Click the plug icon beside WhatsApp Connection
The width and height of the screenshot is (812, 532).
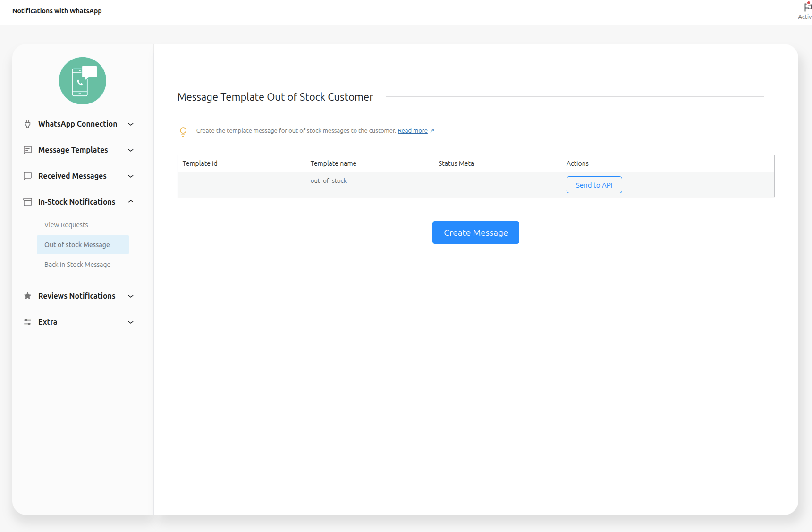[x=28, y=124]
